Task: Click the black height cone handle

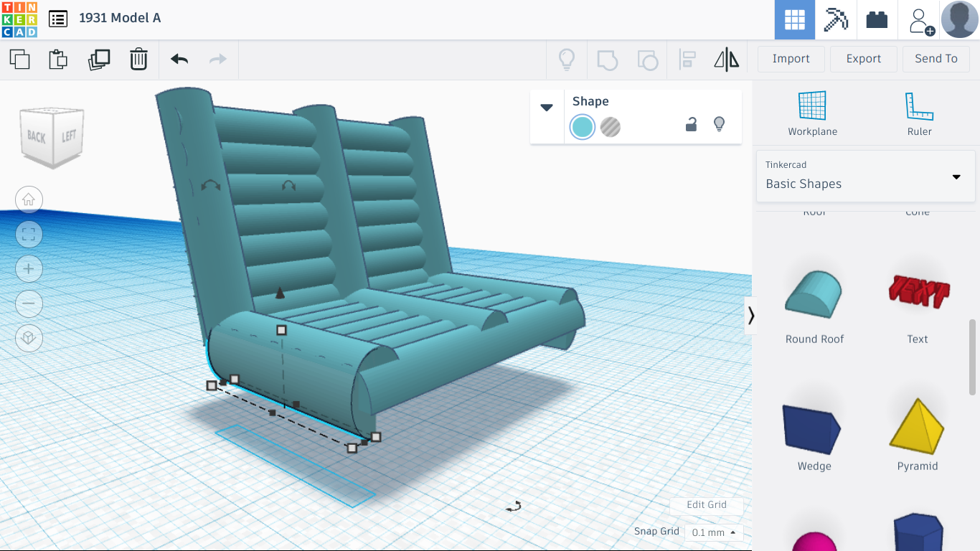Action: coord(280,293)
